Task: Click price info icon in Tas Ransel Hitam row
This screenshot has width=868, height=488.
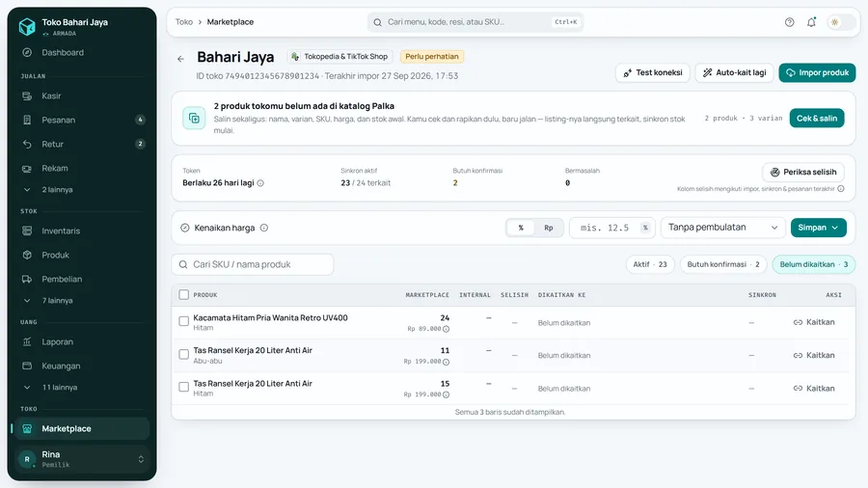Action: point(447,395)
